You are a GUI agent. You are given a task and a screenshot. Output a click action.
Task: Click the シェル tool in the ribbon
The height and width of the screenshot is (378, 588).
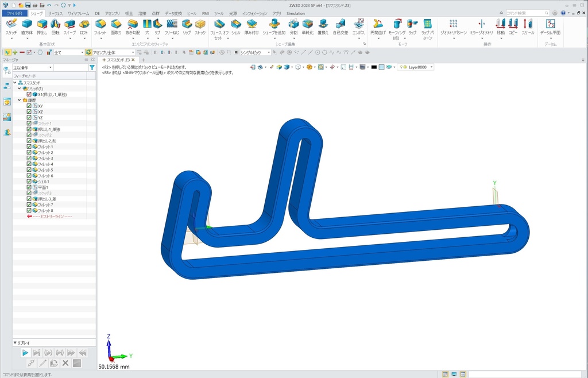(236, 27)
